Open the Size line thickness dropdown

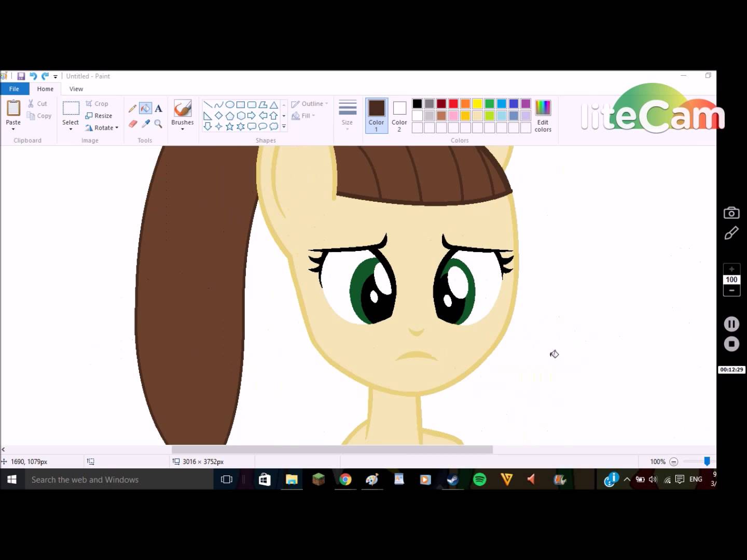(347, 115)
